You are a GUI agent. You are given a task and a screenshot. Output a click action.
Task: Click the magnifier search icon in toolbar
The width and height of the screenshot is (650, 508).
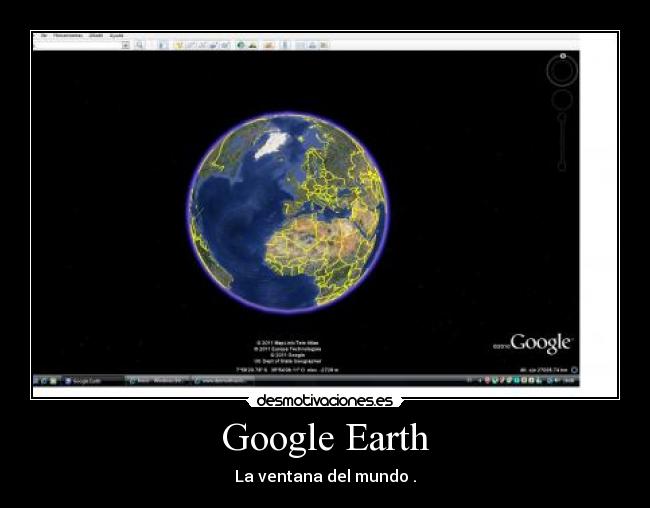(139, 45)
